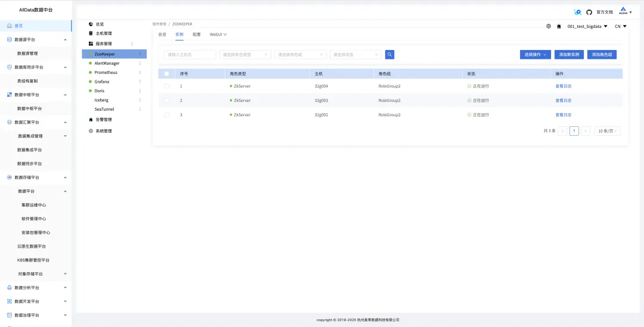
Task: Click the 数据治理平台 icon in left menu
Action: click(x=10, y=315)
